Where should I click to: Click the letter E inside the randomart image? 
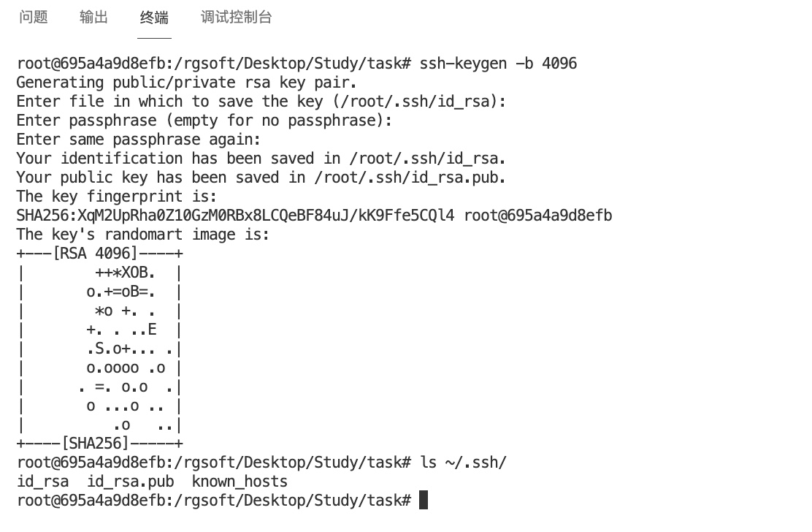(152, 330)
